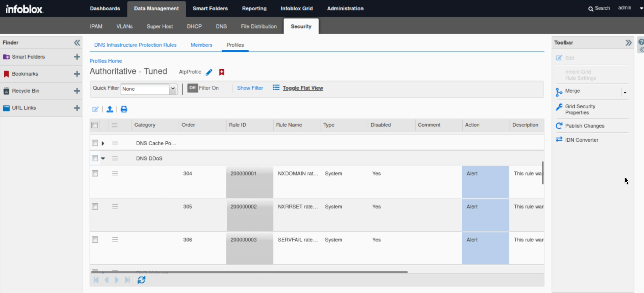Open the admin user menu arrow

pos(641,8)
